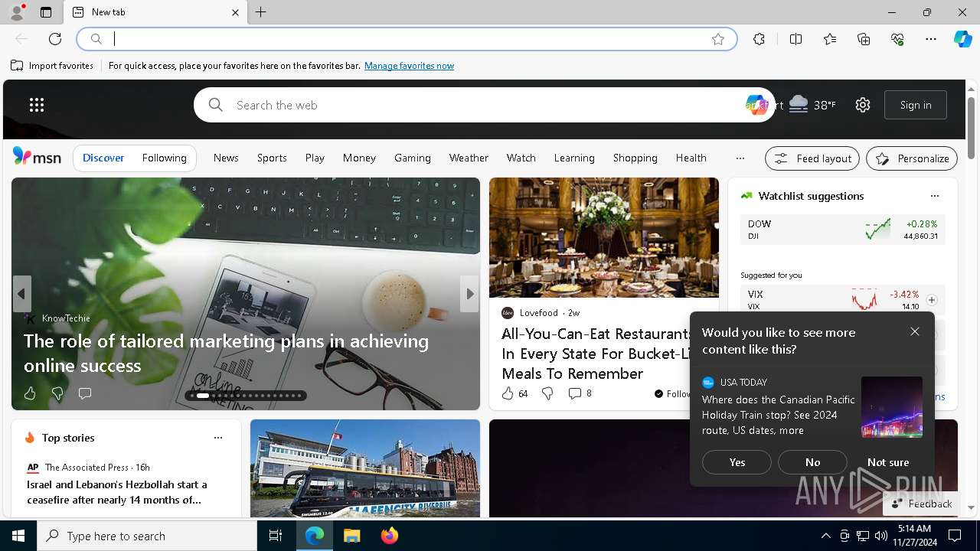
Task: Show previous carousel story
Action: [21, 294]
